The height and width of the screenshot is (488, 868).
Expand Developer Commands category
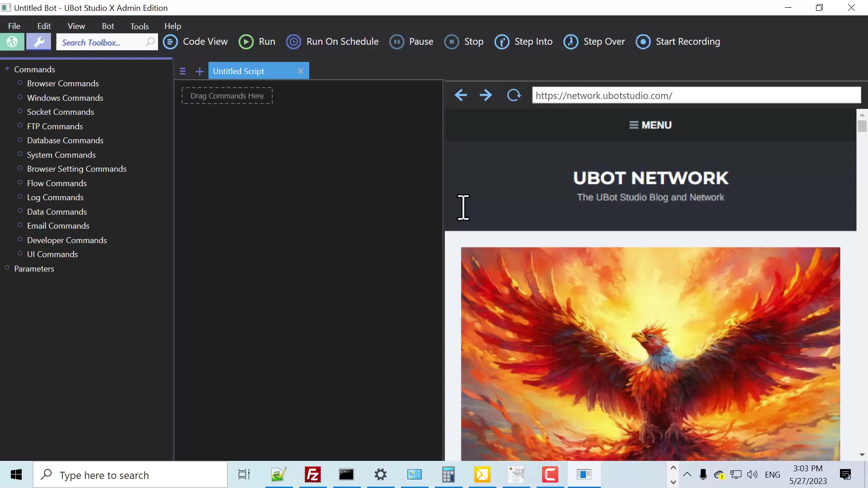20,239
